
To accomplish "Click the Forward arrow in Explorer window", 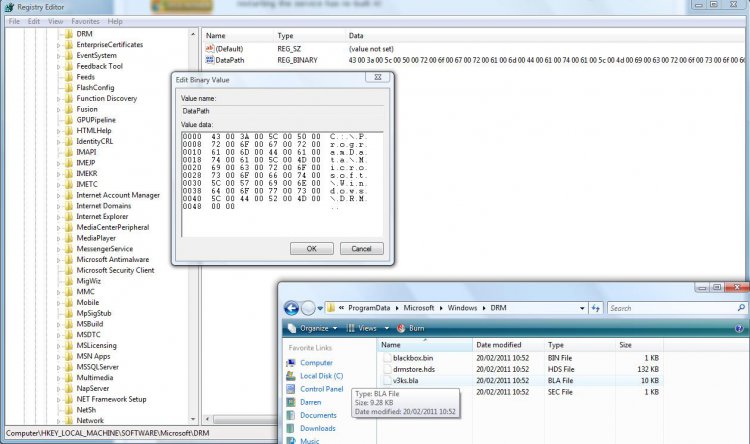I will tap(308, 308).
